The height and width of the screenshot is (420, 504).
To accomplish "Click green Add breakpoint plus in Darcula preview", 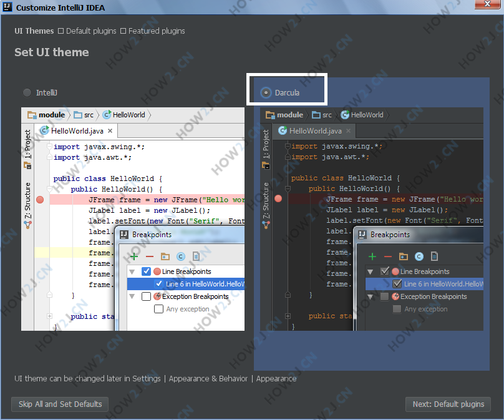I will 372,256.
